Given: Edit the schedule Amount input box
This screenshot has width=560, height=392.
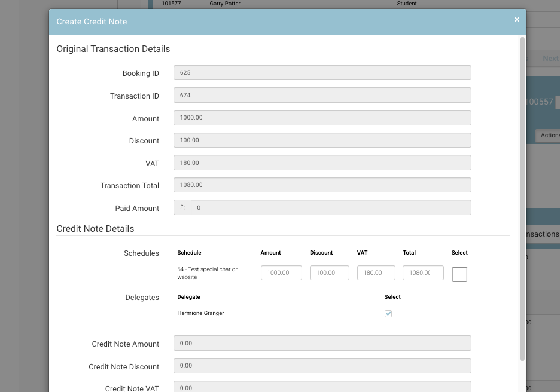Looking at the screenshot, I should [x=281, y=273].
